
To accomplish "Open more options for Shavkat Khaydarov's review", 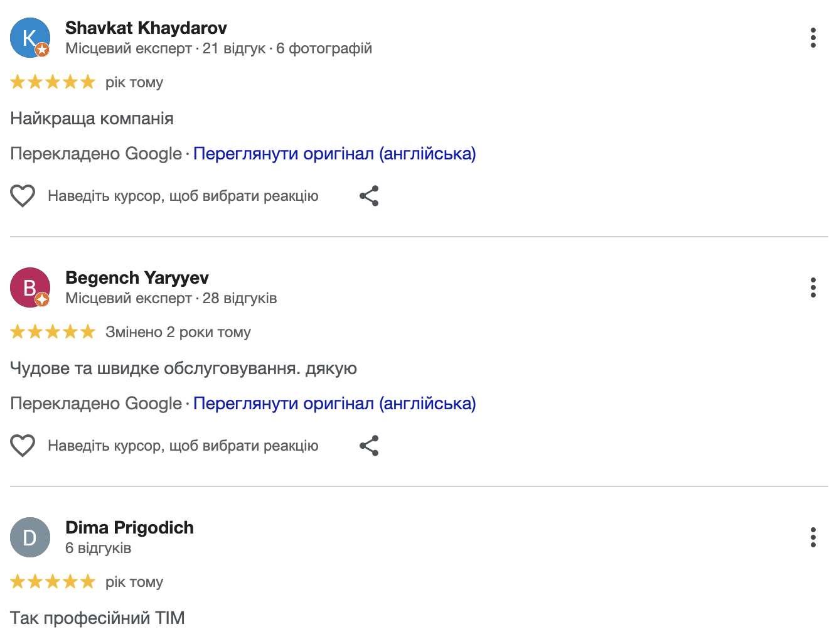I will click(x=813, y=38).
